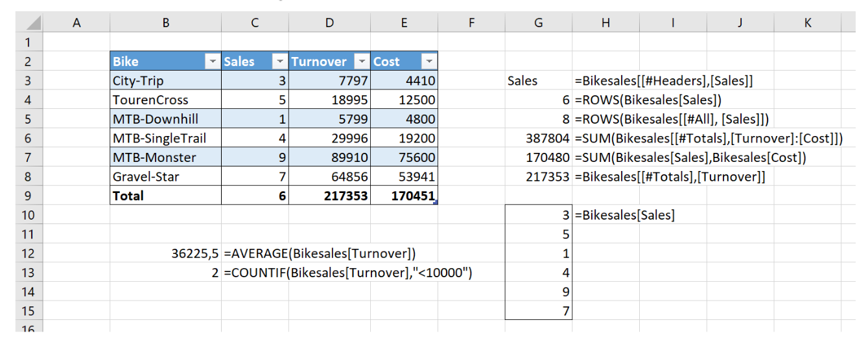Select the value 8 in cell G5

[x=539, y=119]
